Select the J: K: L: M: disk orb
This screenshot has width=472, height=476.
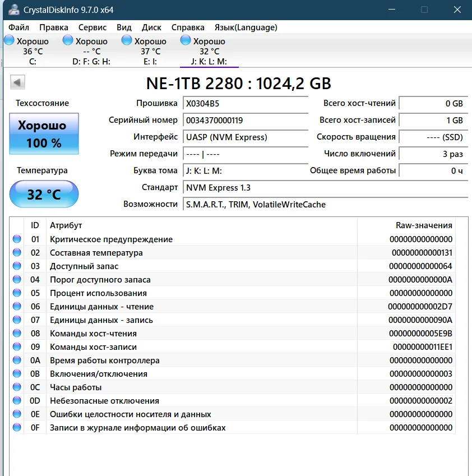click(186, 40)
